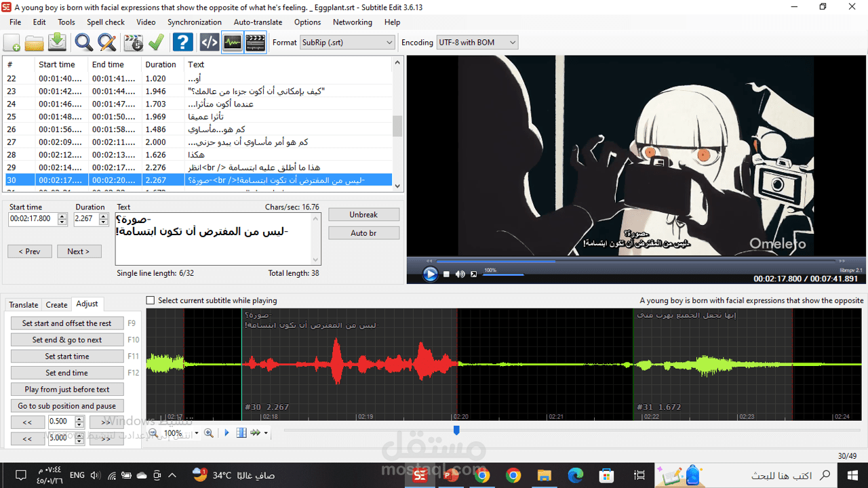
Task: Zoom in the waveform
Action: tap(209, 432)
